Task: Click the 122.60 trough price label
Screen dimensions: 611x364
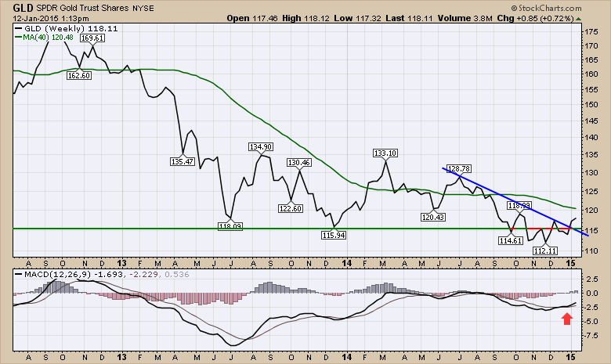Action: pyautogui.click(x=291, y=209)
